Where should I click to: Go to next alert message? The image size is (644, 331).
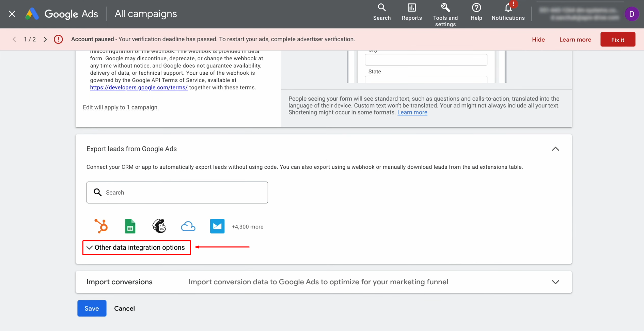tap(45, 39)
